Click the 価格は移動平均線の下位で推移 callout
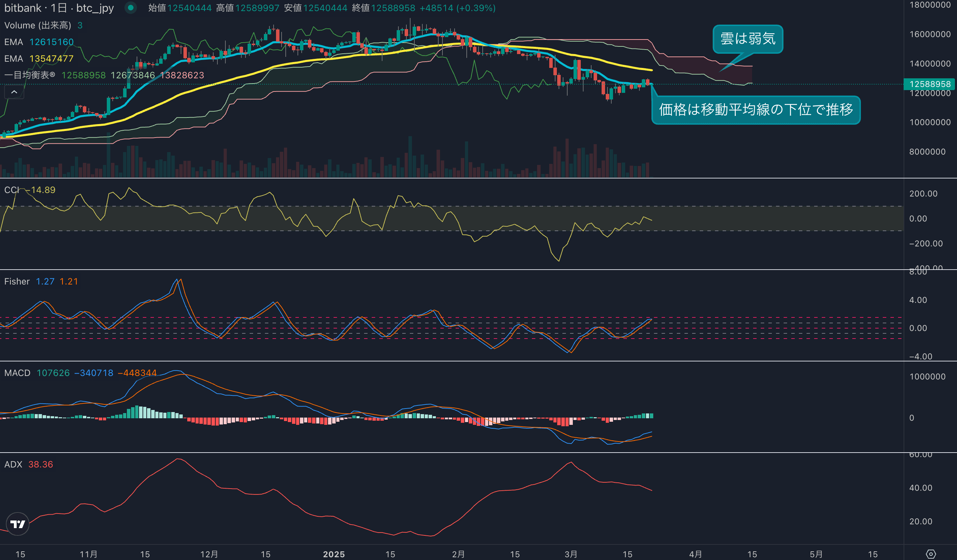Viewport: 957px width, 560px height. 756,110
